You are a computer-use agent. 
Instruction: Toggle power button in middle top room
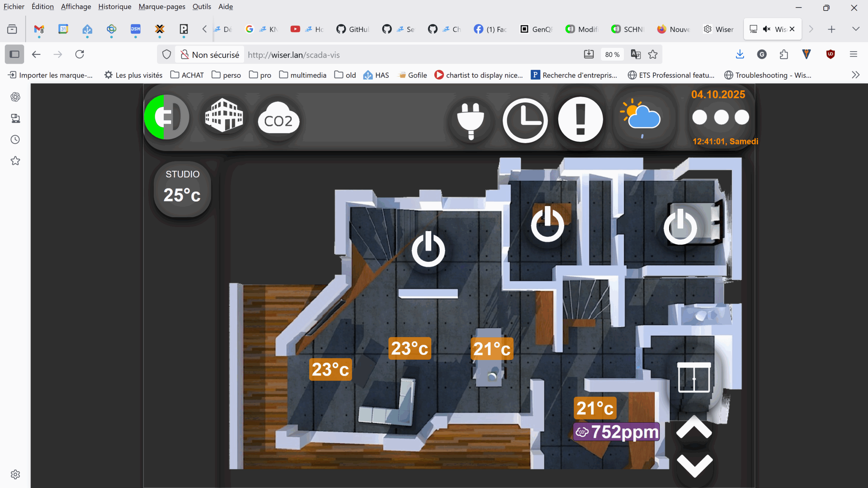547,224
